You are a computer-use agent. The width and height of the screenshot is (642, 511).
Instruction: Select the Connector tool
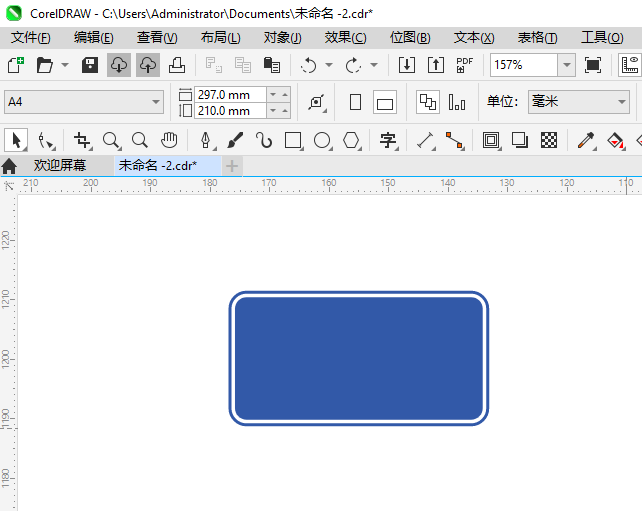coord(454,140)
